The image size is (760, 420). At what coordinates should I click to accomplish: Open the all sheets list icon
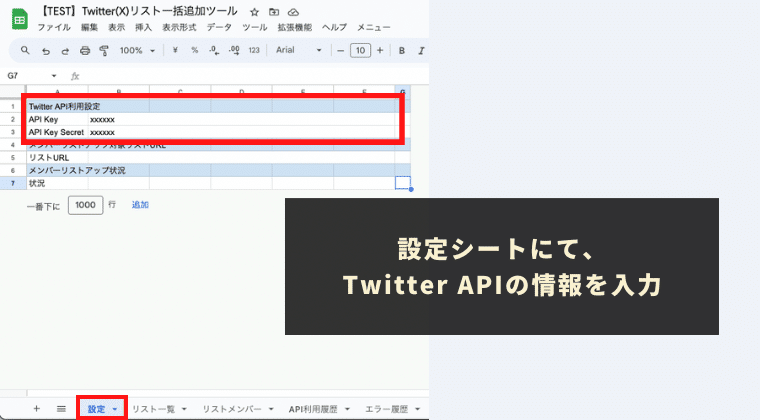pos(61,409)
